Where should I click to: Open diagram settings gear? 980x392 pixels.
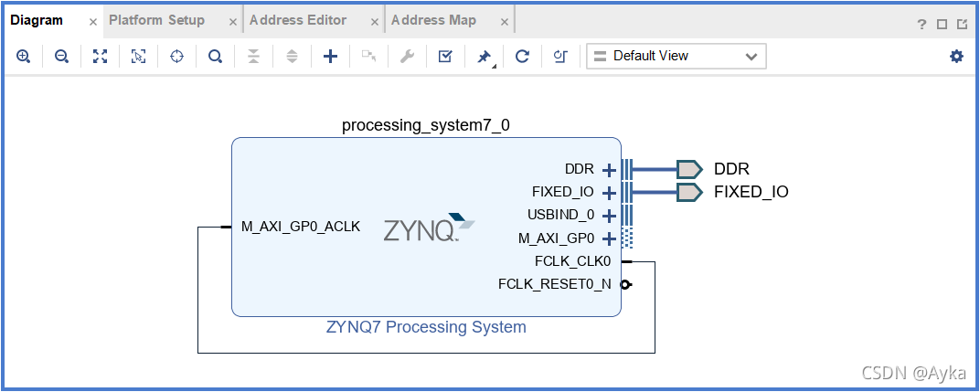point(956,57)
